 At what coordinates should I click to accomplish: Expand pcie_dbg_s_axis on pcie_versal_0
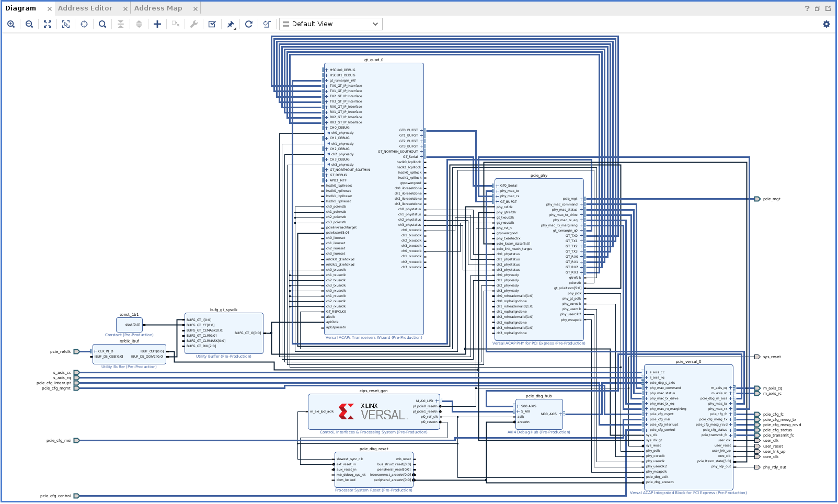pyautogui.click(x=647, y=383)
